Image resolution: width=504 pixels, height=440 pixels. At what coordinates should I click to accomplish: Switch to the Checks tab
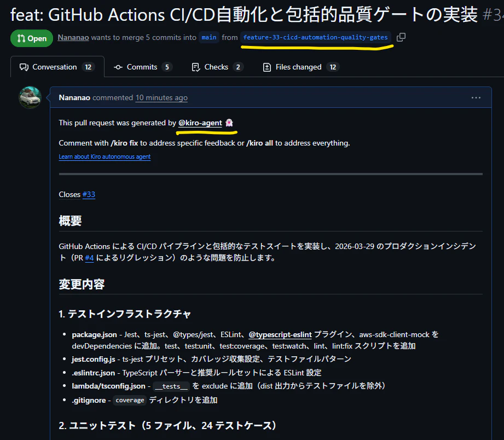pos(217,67)
